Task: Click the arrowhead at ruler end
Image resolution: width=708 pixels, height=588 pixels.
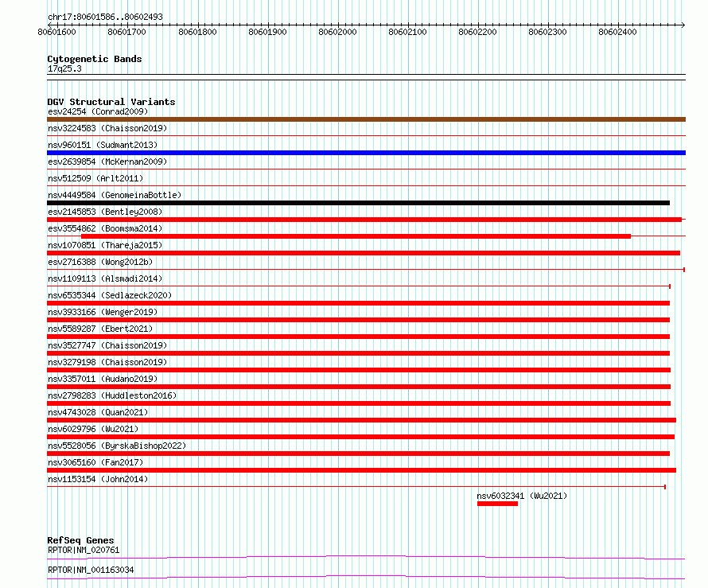Action: 683,25
